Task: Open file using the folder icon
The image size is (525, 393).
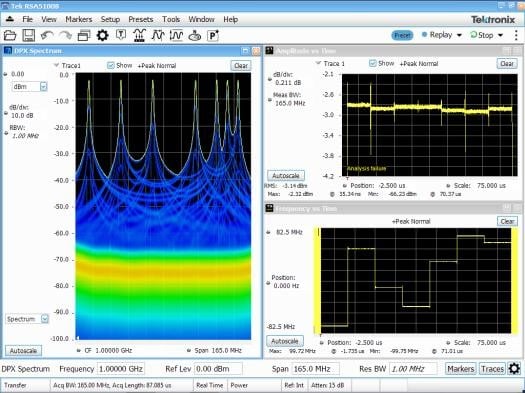Action: click(x=10, y=35)
